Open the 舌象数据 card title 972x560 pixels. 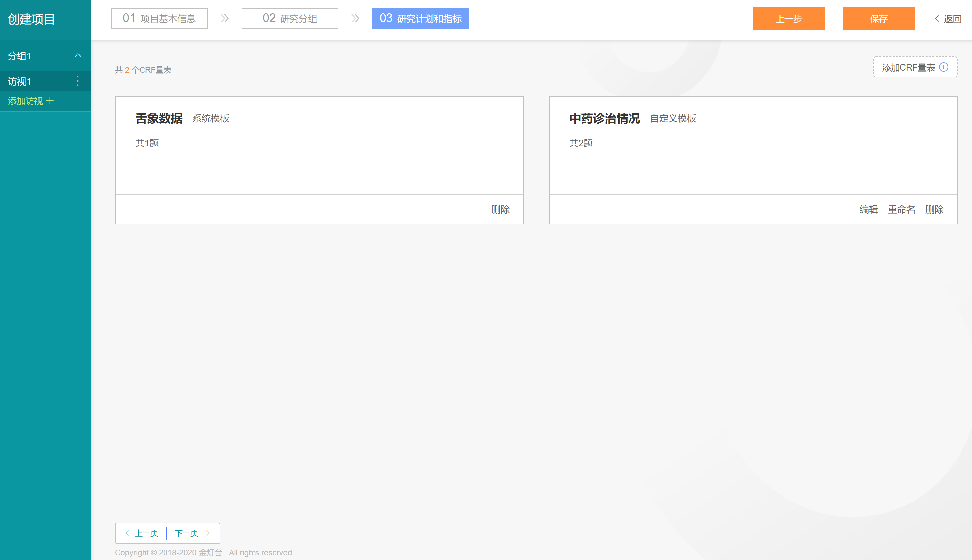click(159, 118)
